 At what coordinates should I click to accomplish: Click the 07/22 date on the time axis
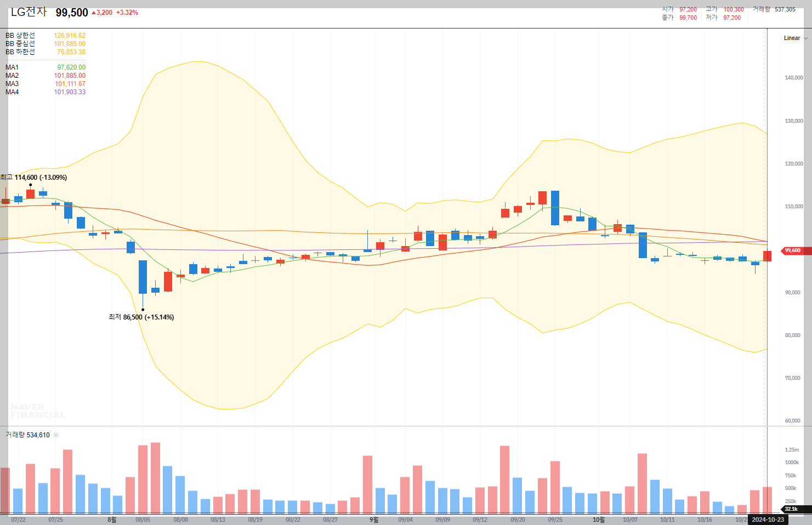click(18, 520)
